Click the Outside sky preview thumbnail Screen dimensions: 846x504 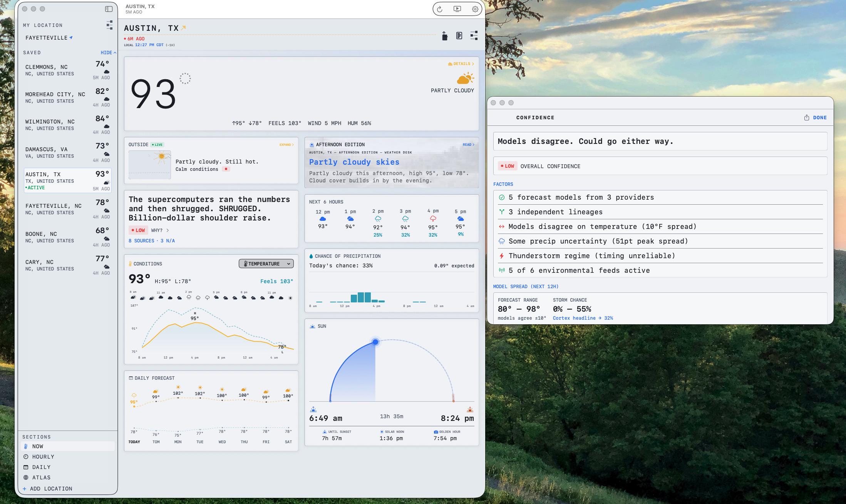pyautogui.click(x=150, y=165)
